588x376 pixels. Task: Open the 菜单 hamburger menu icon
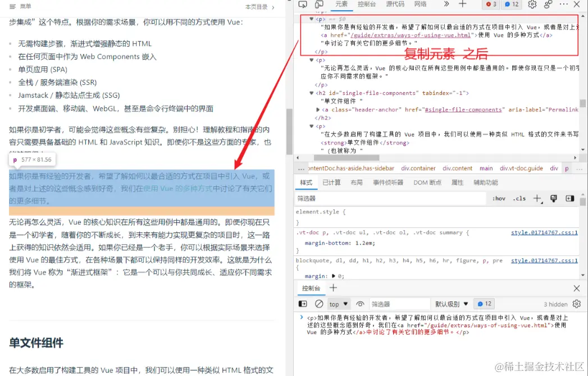tap(12, 6)
